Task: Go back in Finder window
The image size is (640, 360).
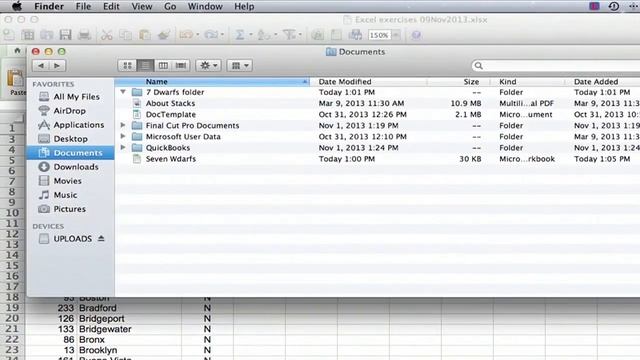Action: click(x=41, y=65)
